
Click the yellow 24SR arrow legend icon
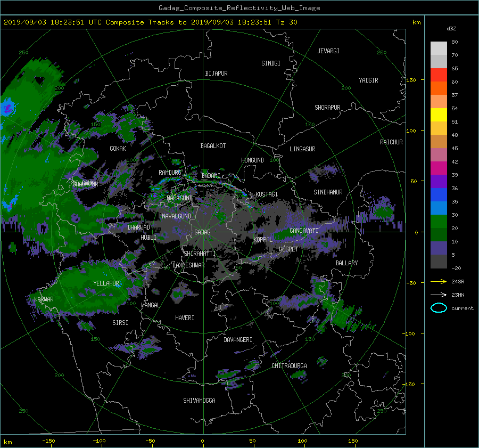439,281
